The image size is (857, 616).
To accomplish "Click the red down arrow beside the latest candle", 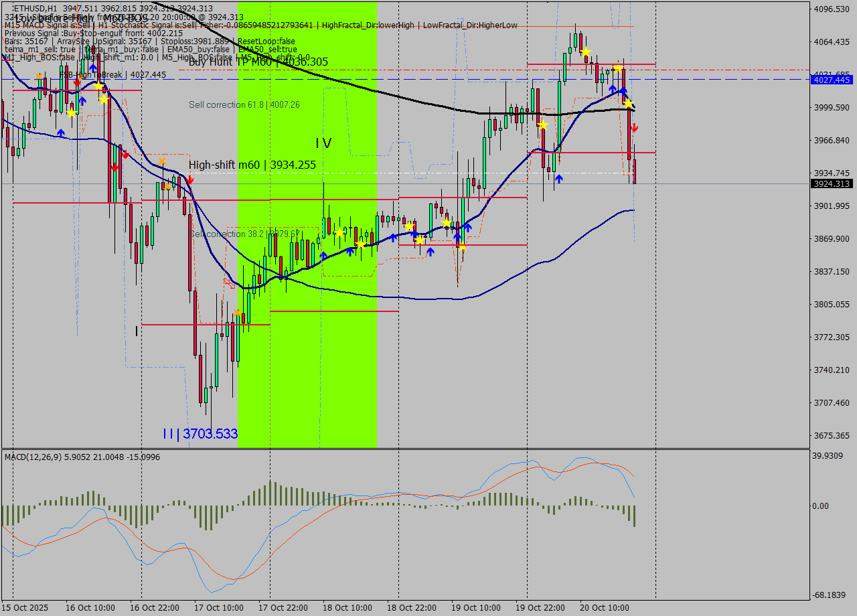I will 634,127.
